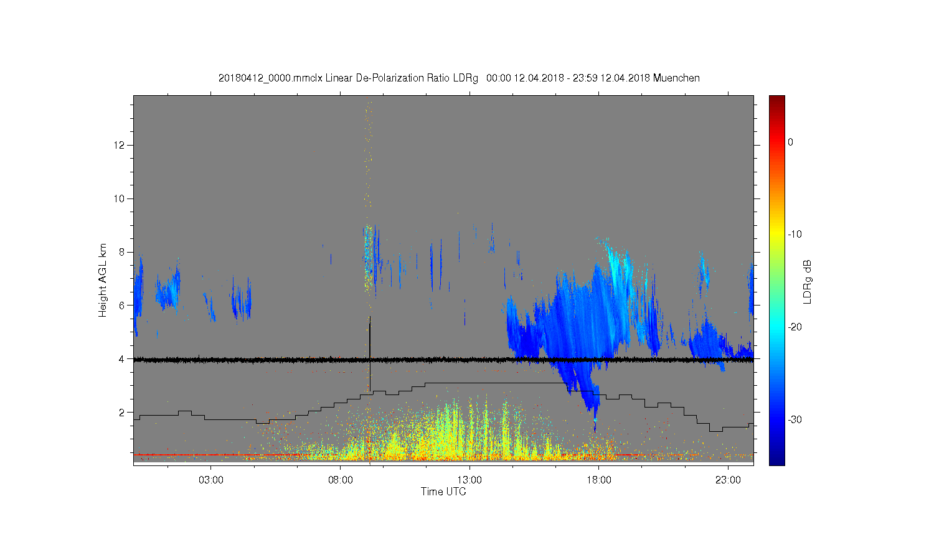Click the 'Time UTC' x-axis label
Image resolution: width=934 pixels, height=560 pixels.
(x=443, y=492)
